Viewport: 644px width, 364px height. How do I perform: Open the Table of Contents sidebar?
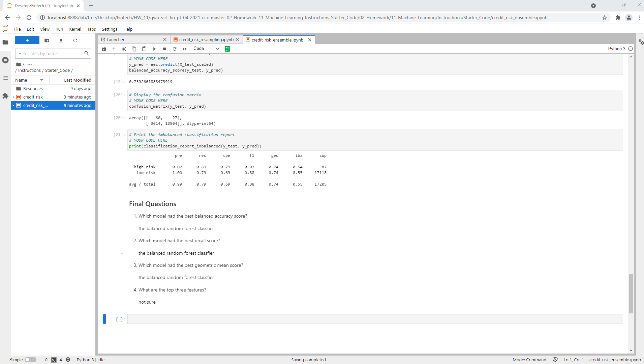click(5, 78)
